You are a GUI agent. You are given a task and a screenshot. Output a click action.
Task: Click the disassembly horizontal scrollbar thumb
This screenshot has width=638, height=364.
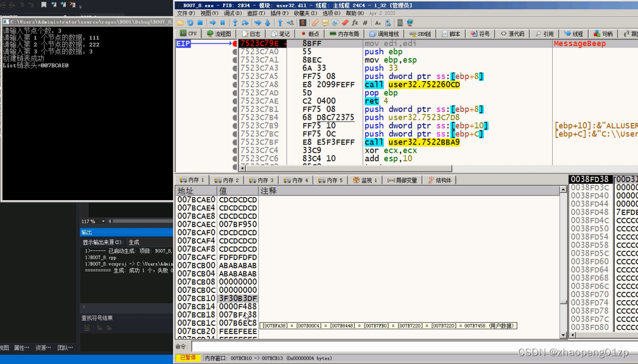[x=349, y=168]
